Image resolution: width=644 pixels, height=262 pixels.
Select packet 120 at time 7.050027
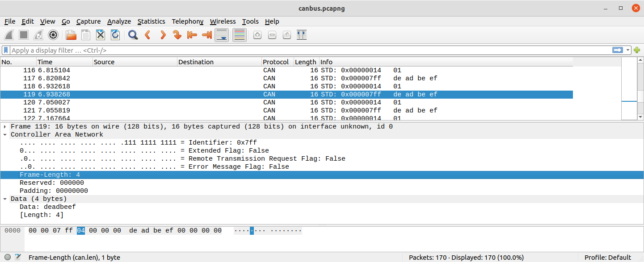click(286, 102)
